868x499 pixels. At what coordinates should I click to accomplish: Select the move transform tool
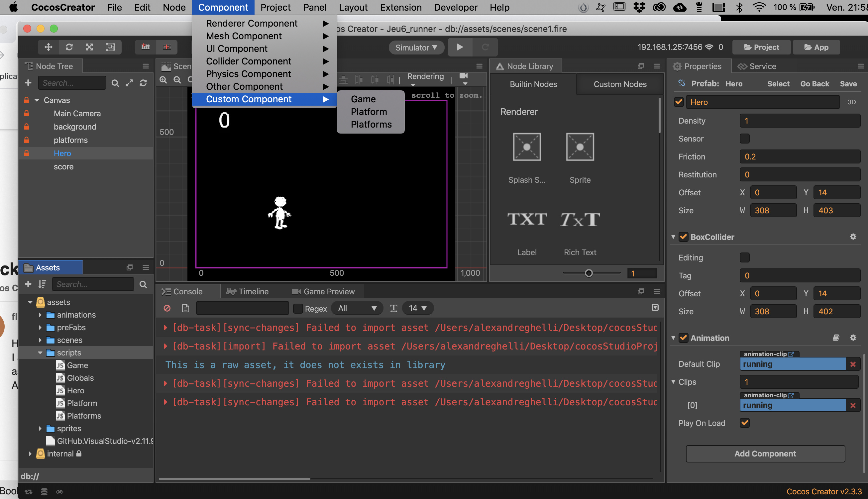coord(48,47)
